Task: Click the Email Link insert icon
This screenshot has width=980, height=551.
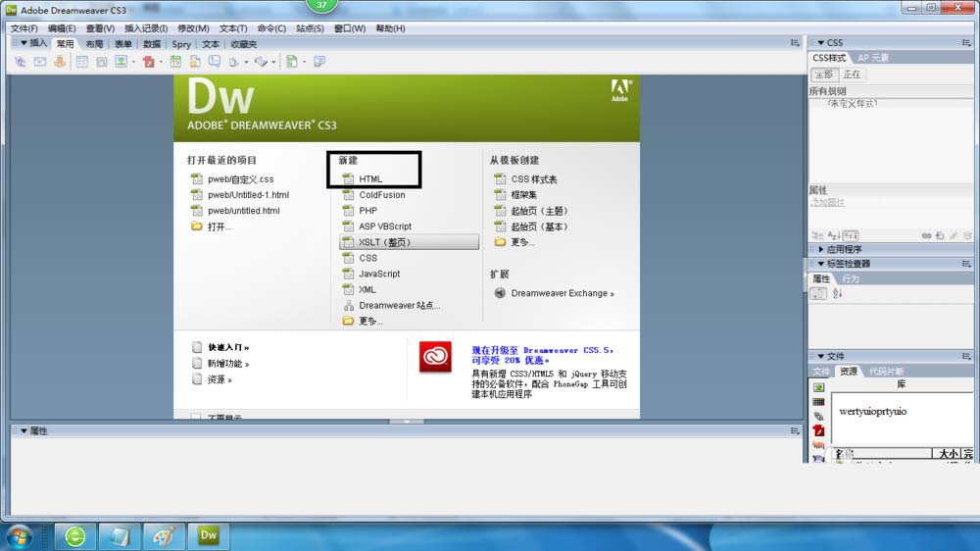Action: [x=40, y=62]
